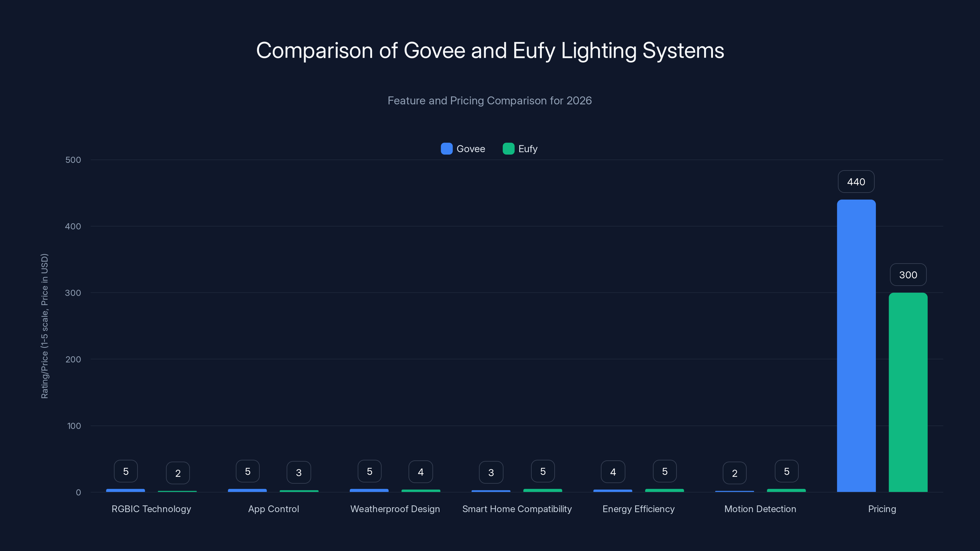The height and width of the screenshot is (551, 980).
Task: Click Eufy's RGBIC Technology value label 2
Action: (178, 473)
